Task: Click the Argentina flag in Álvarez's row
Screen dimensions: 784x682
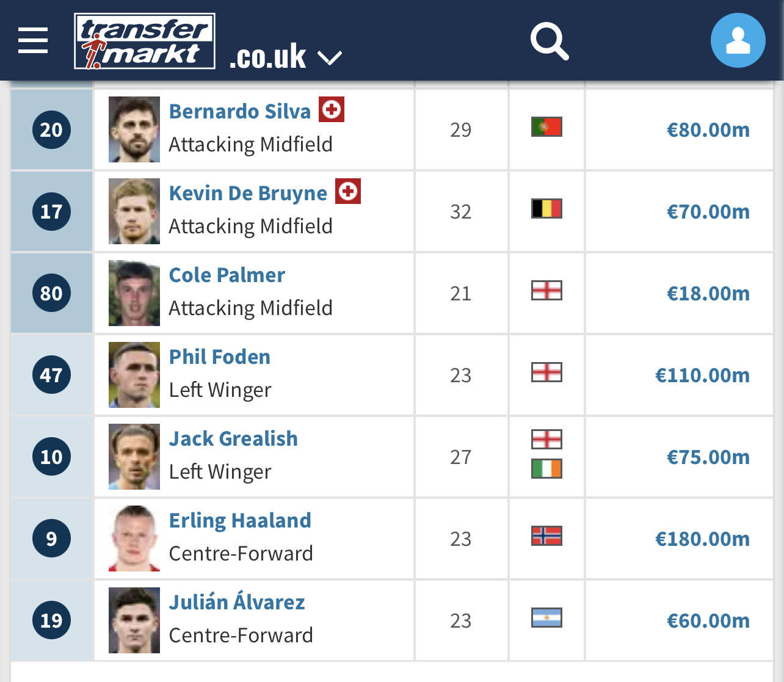Action: [546, 618]
